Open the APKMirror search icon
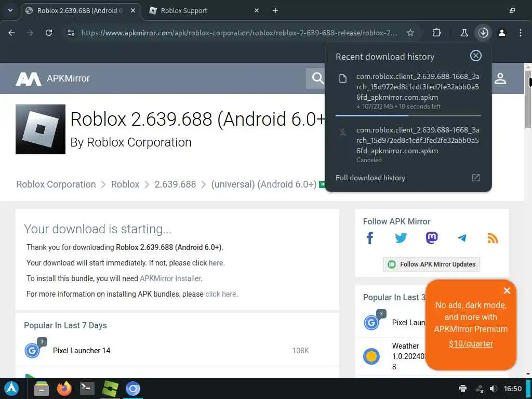 [317, 78]
